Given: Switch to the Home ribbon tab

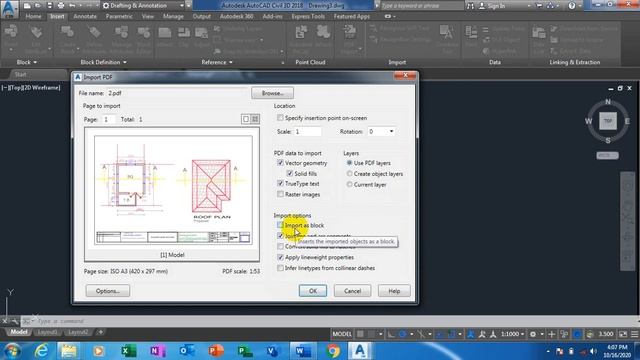Looking at the screenshot, I should click(33, 16).
